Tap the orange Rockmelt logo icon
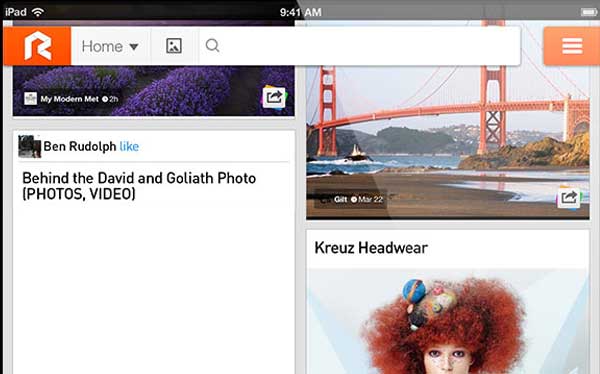The width and height of the screenshot is (600, 374). coord(37,46)
